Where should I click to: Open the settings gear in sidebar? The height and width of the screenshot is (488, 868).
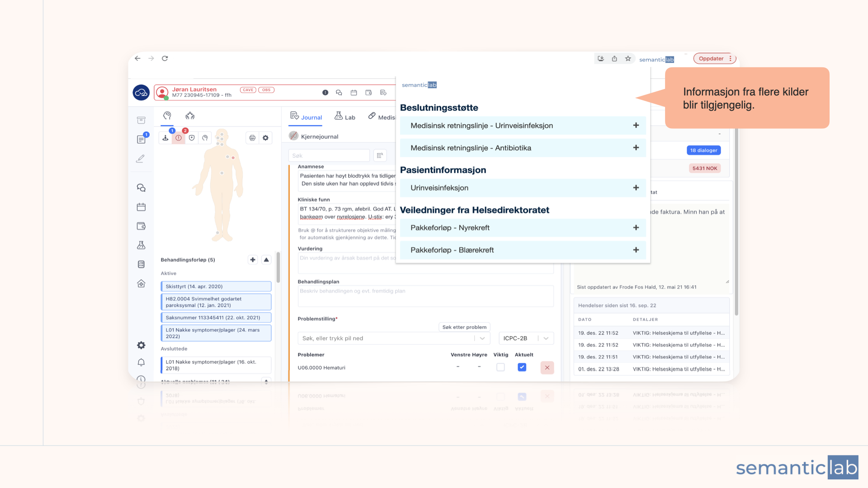point(141,345)
